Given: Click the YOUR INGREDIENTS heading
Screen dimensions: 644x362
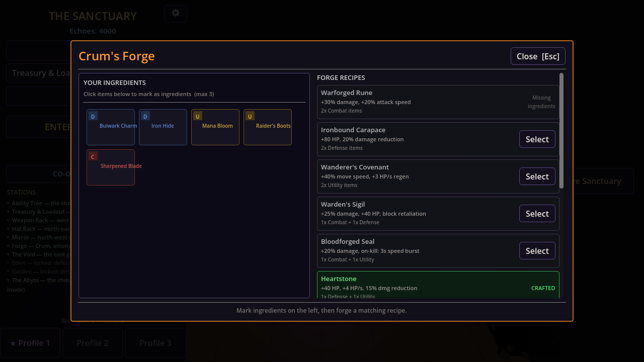Looking at the screenshot, I should point(115,82).
